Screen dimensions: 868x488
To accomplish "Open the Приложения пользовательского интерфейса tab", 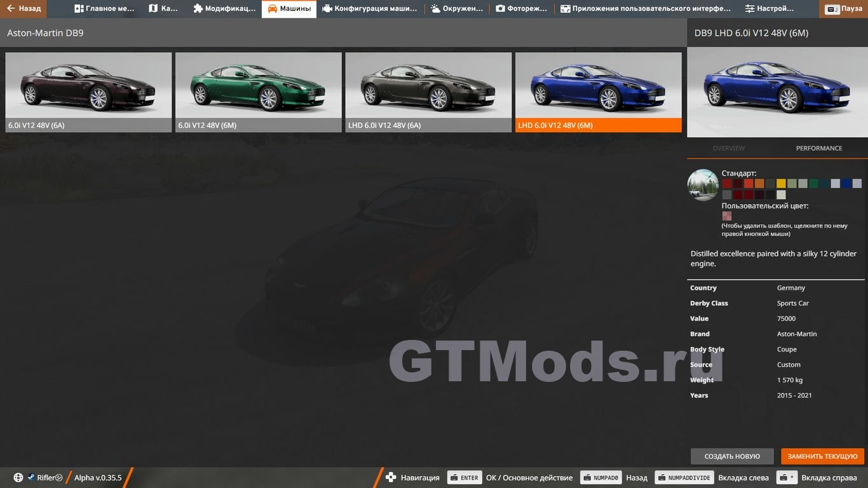I will point(646,9).
